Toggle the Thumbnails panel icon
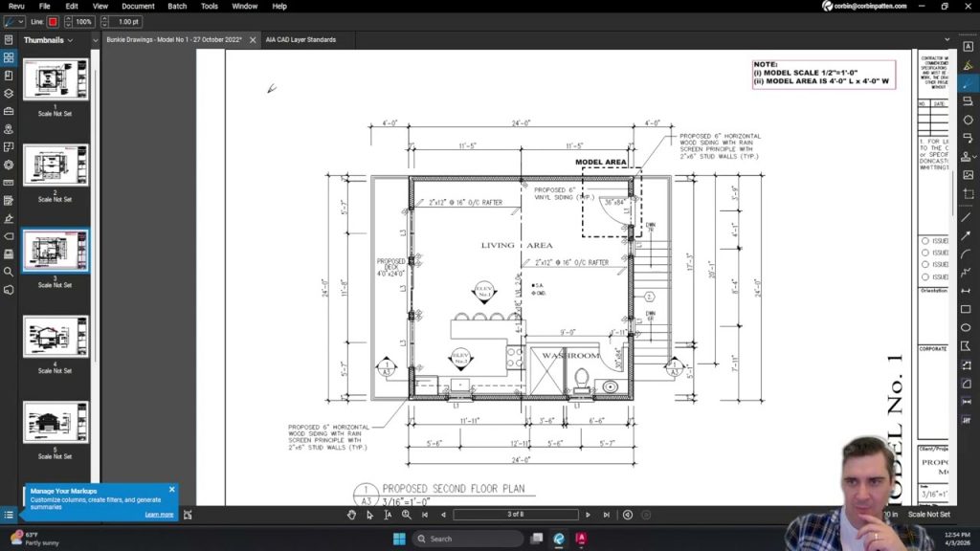The image size is (980, 551). click(9, 57)
